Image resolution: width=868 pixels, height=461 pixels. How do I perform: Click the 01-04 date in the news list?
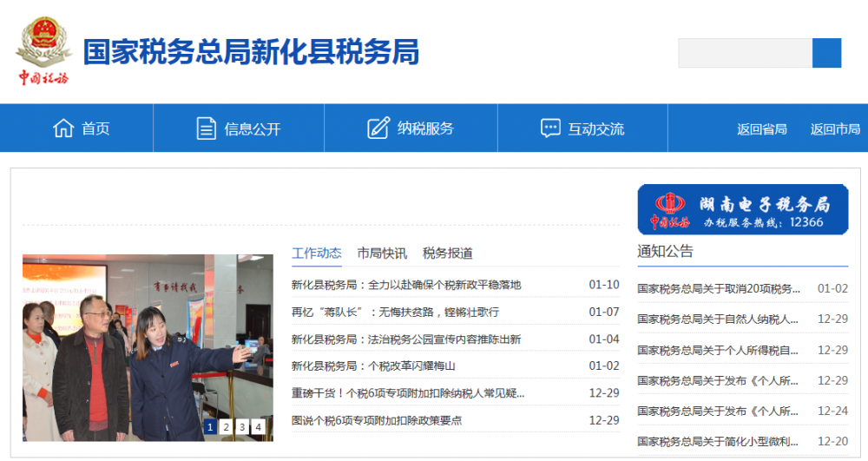604,339
